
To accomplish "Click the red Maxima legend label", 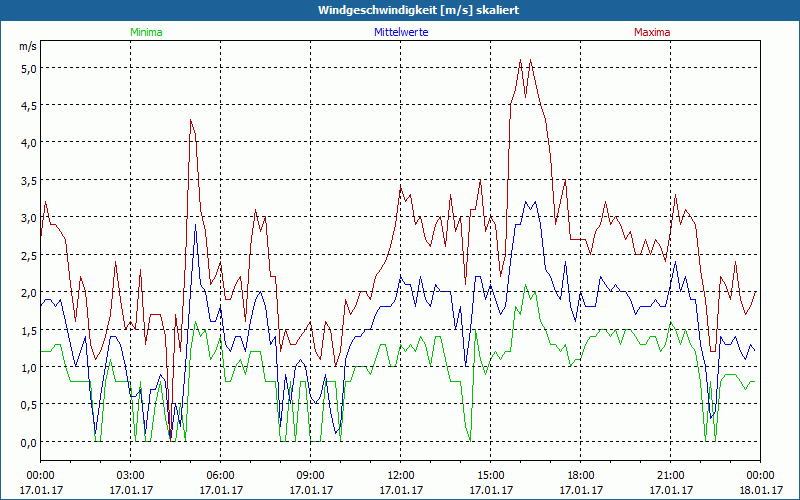I will click(x=652, y=32).
